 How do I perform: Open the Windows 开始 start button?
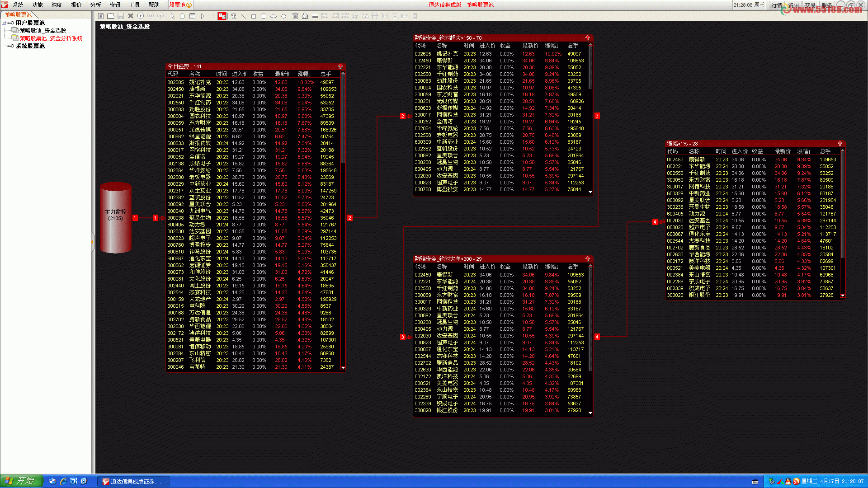click(21, 481)
